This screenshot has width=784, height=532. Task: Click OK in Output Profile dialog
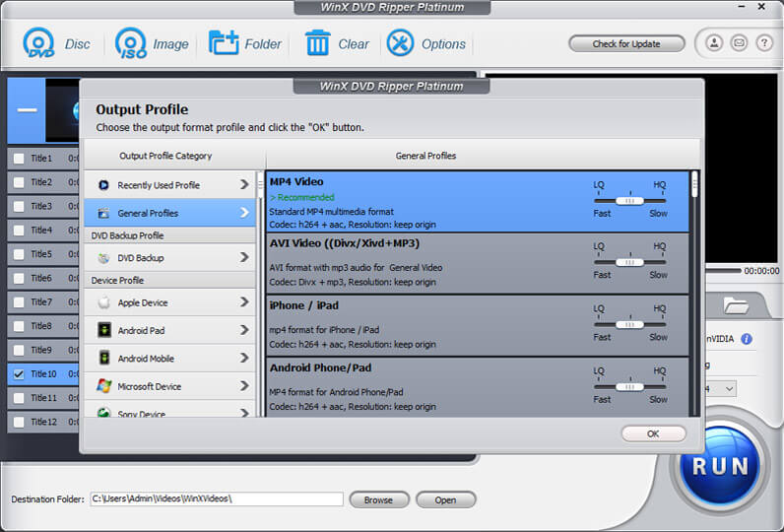coord(654,434)
